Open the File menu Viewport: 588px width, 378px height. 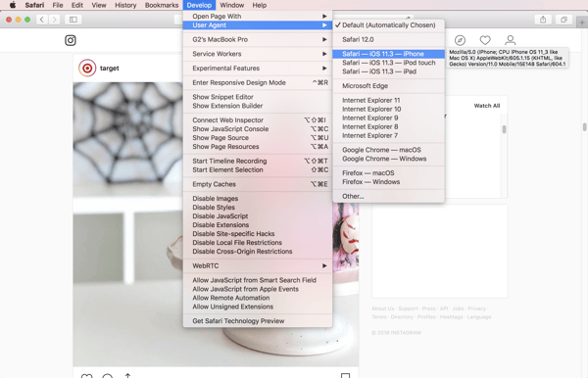(58, 5)
